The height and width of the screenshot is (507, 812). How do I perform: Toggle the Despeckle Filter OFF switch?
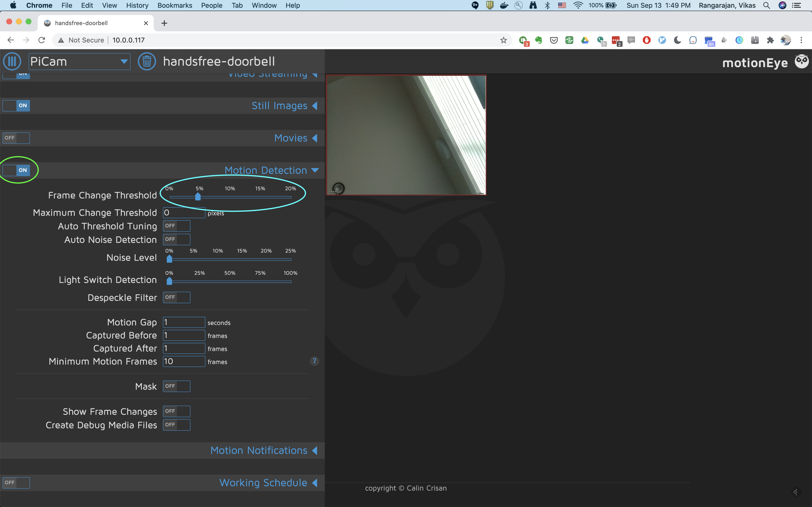point(175,297)
